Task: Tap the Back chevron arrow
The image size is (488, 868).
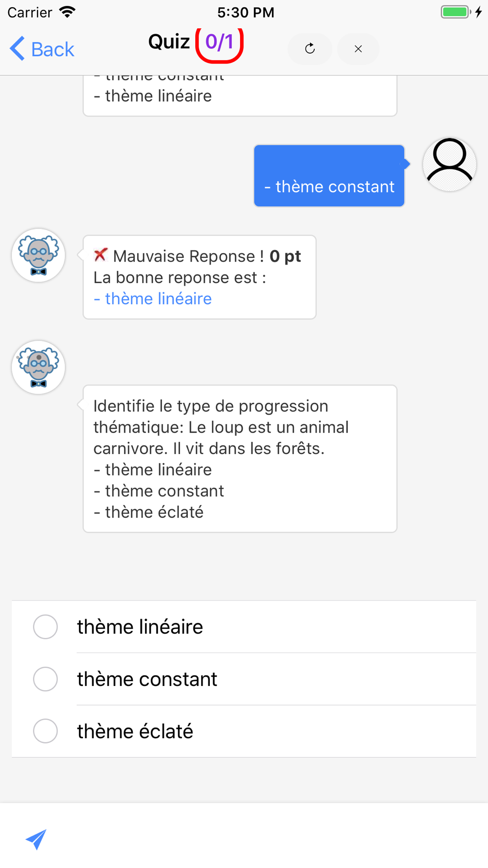Action: coord(18,49)
